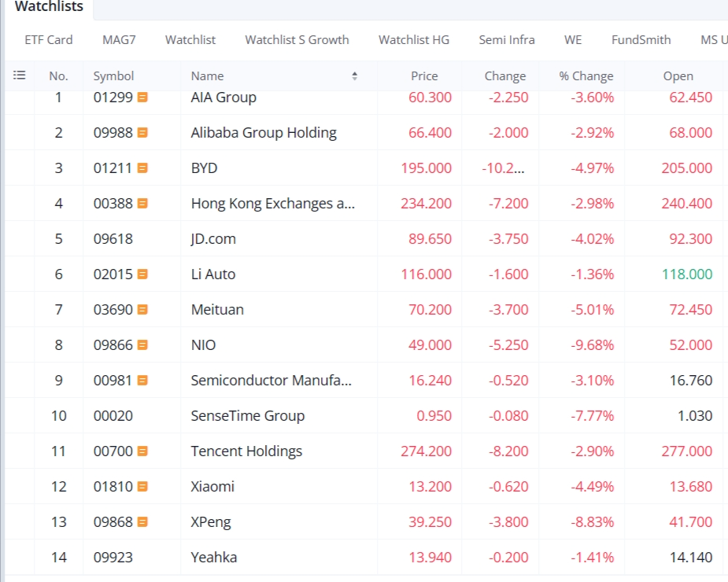Image resolution: width=728 pixels, height=582 pixels.
Task: Sort by the % Change column header
Action: [x=586, y=76]
